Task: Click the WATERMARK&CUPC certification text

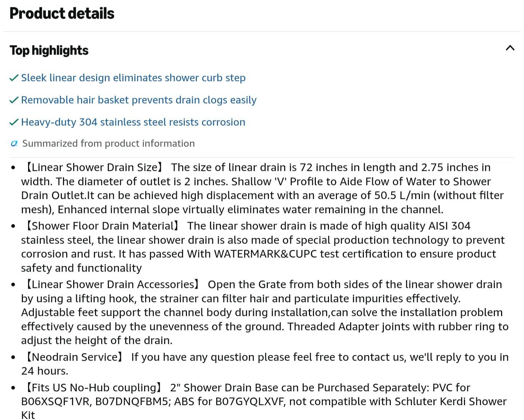Action: tap(266, 254)
